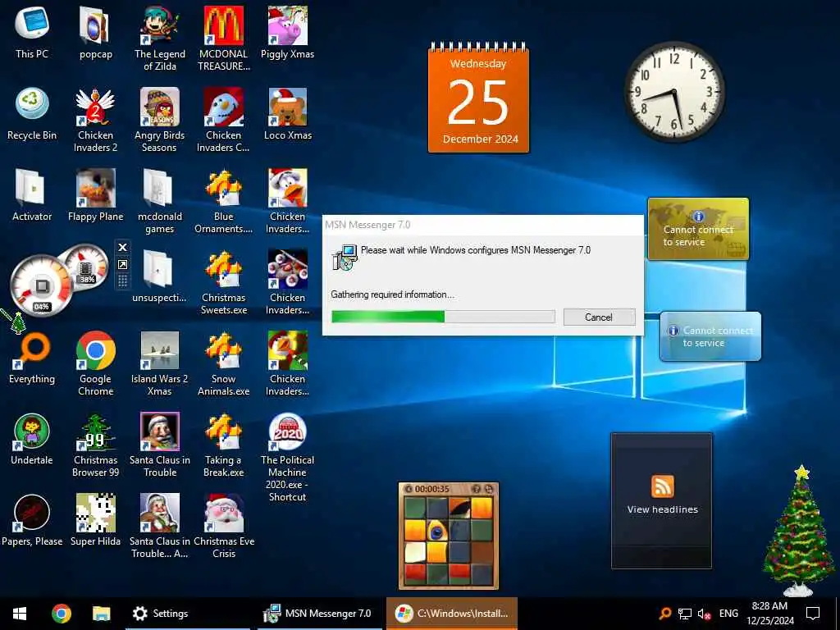Open the Activator folder
This screenshot has width=840, height=630.
32,195
